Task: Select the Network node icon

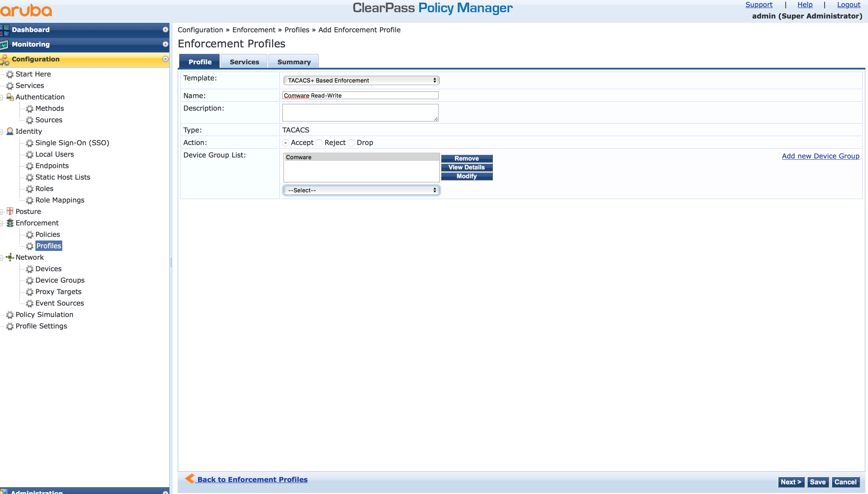Action: (x=10, y=257)
